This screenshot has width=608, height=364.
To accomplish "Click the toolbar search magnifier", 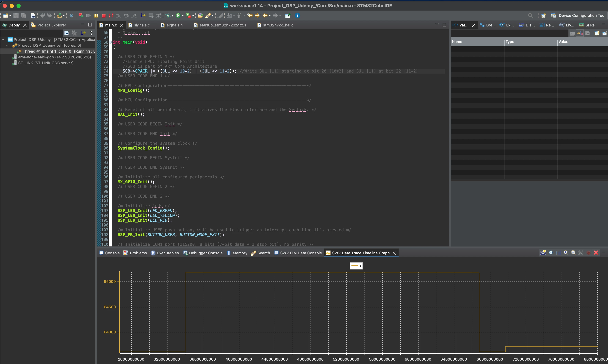I will click(x=530, y=15).
